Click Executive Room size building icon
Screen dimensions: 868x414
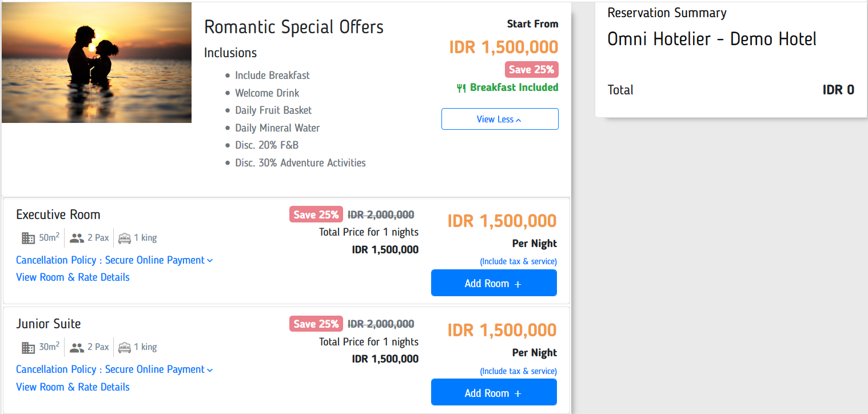[x=28, y=238]
